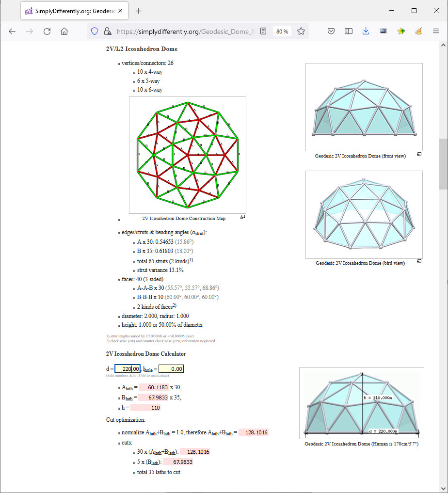Enlarge the dome front view image
448x493 pixels.
[364, 107]
